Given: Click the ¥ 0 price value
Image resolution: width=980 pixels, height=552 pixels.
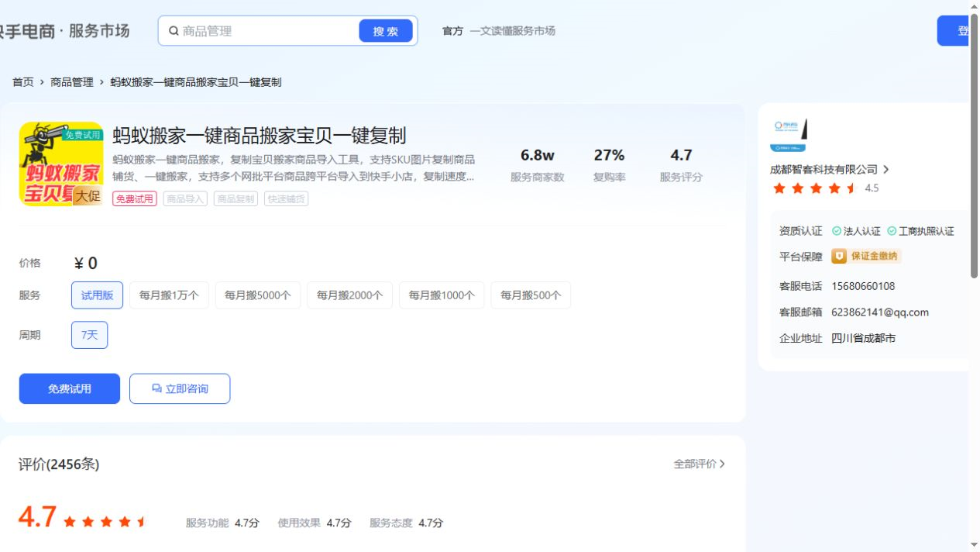Looking at the screenshot, I should (x=85, y=264).
